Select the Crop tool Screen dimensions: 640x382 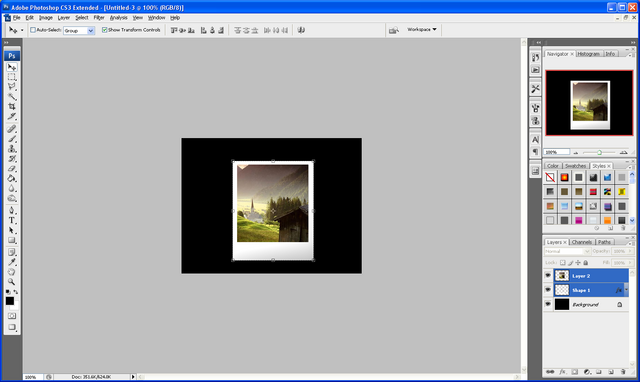coord(12,107)
